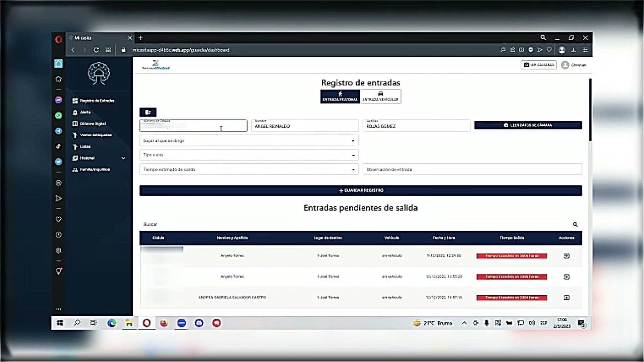Open Familia/Inquilinos in the sidebar
644x362 pixels.
(x=91, y=169)
